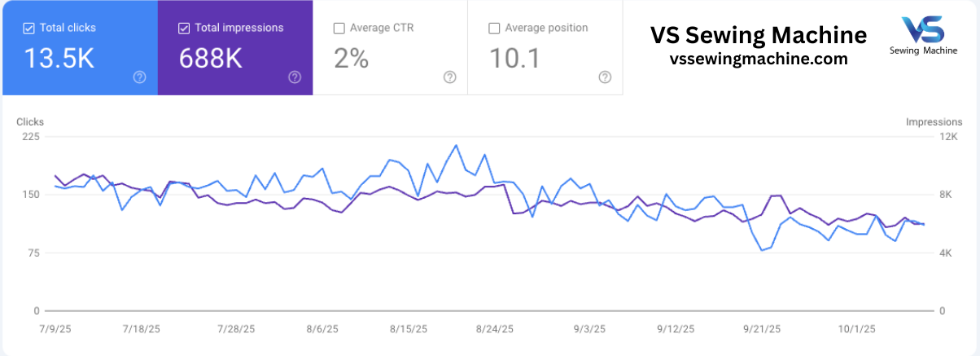Click the Clicks axis label
Viewport: 980px width, 356px height.
[30, 122]
